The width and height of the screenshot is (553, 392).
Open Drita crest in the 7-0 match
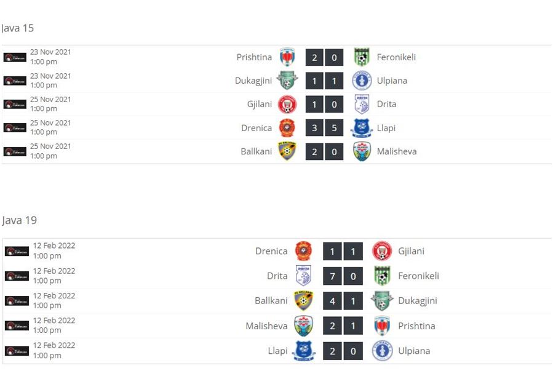click(304, 276)
